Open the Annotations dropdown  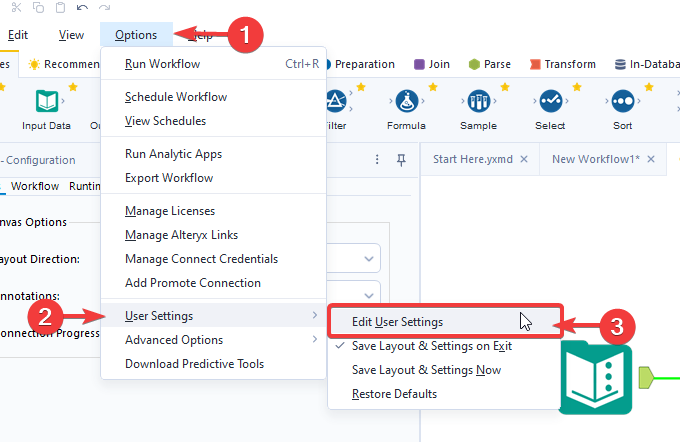click(369, 295)
